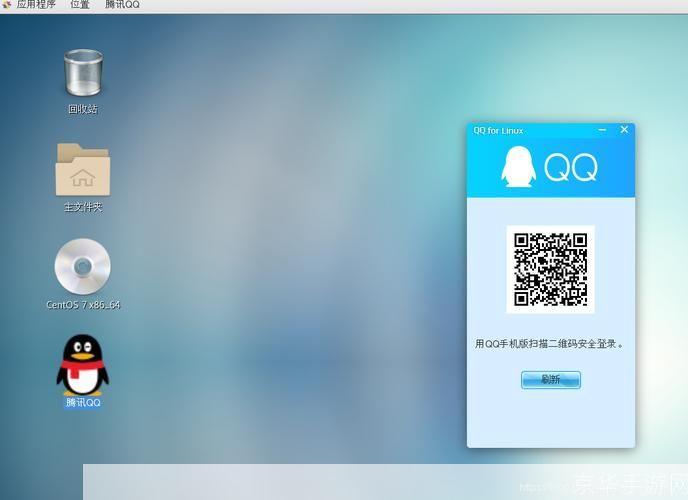Image resolution: width=688 pixels, height=500 pixels.
Task: Click the 刷新 refresh button
Action: [551, 380]
